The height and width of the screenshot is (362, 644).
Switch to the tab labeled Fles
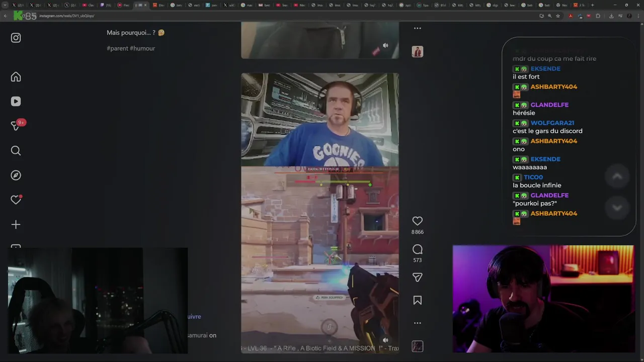(124, 5)
